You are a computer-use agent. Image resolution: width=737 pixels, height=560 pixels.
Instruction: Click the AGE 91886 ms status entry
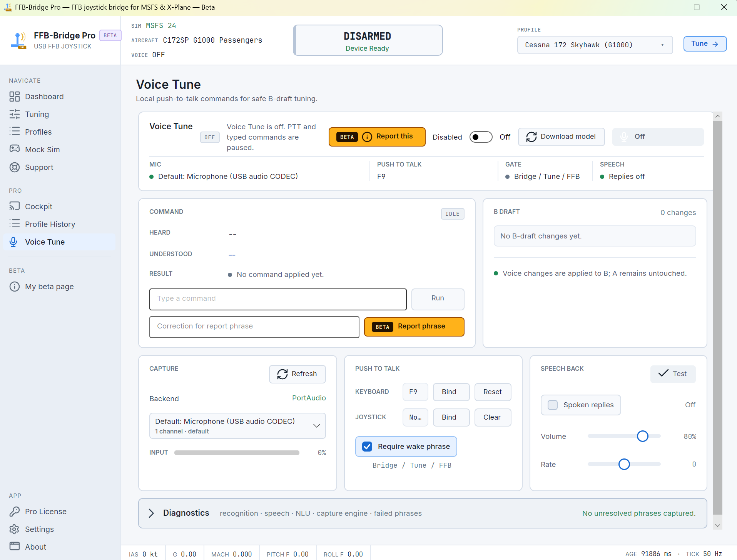648,554
